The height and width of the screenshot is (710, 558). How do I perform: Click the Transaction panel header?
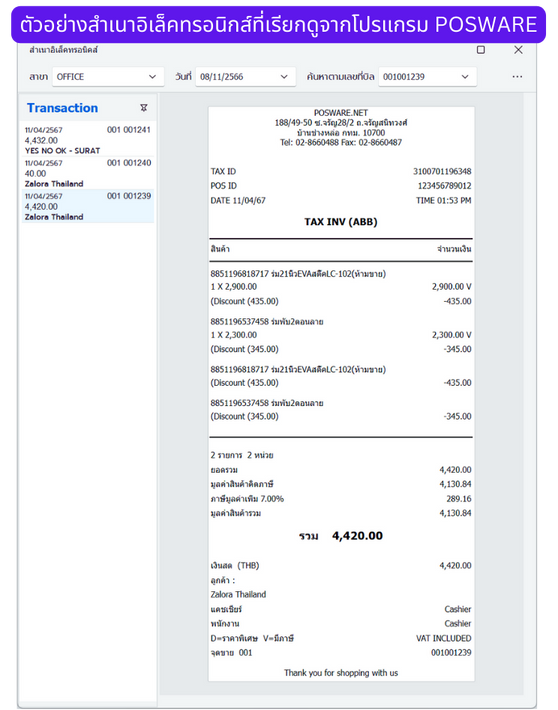click(x=63, y=108)
